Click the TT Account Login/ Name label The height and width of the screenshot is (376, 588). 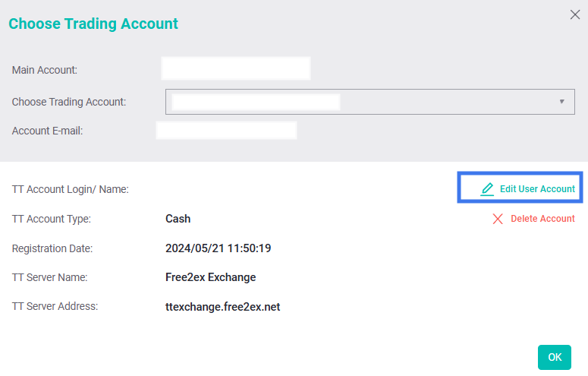click(71, 189)
